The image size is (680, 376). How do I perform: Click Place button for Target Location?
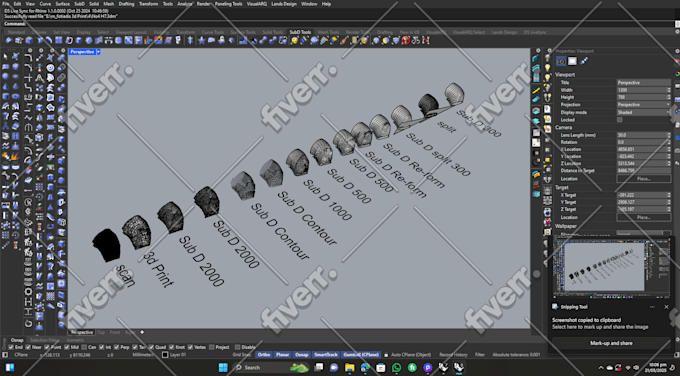point(644,217)
